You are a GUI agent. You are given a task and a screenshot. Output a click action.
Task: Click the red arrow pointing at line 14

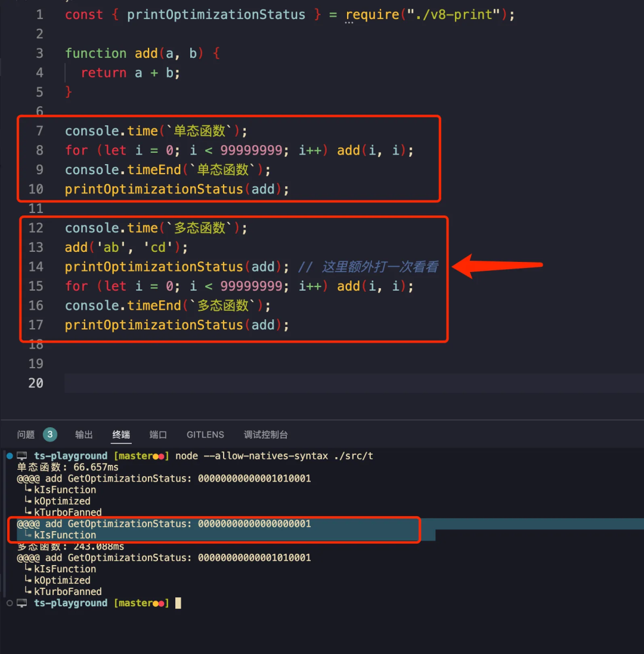tap(498, 266)
